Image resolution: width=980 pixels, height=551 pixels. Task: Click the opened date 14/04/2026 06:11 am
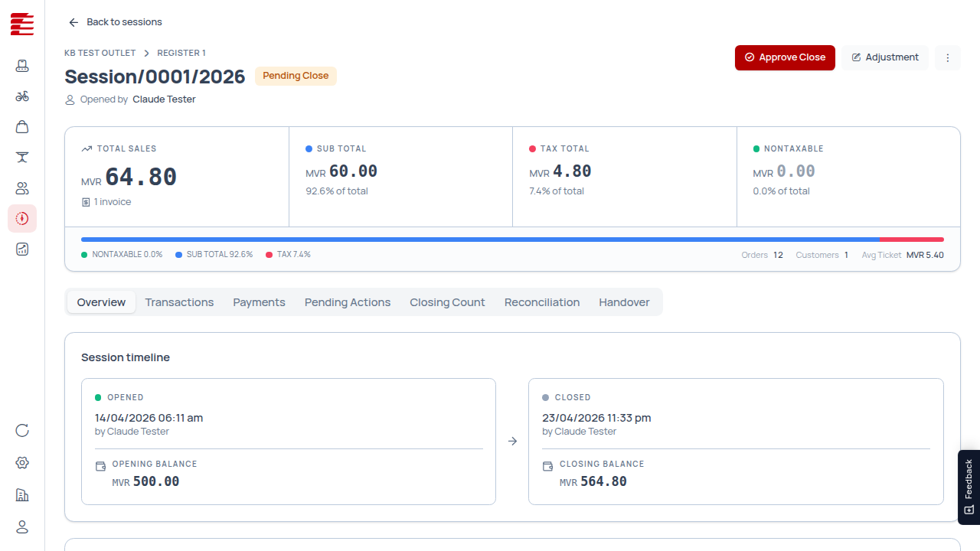[x=149, y=418]
